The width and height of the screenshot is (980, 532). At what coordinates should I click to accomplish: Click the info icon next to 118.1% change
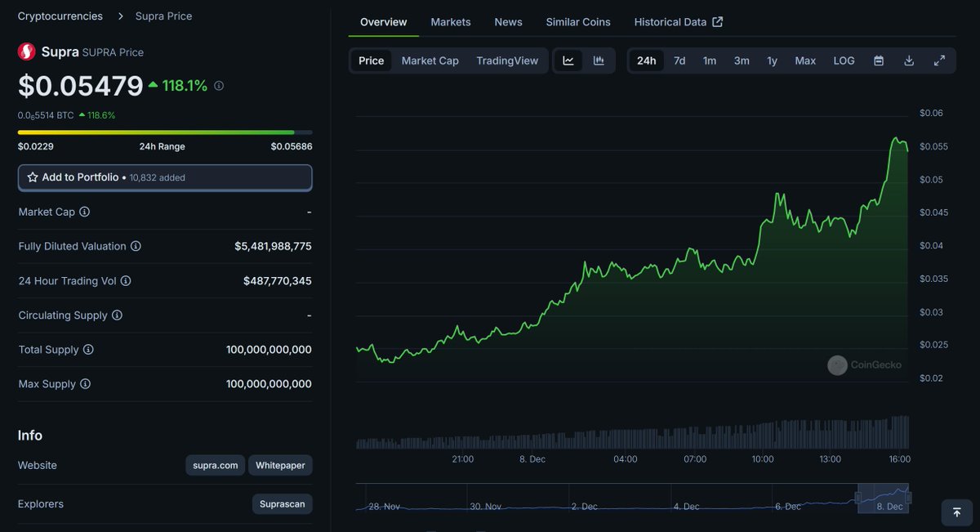click(x=219, y=86)
